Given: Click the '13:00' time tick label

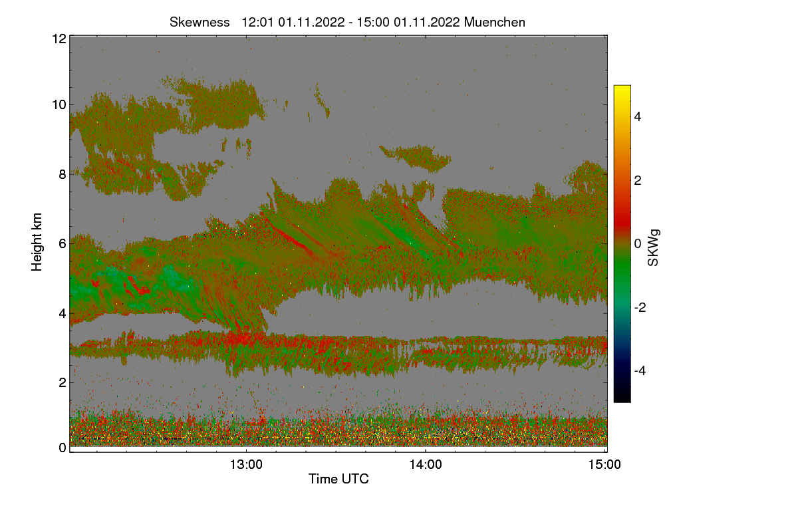Looking at the screenshot, I should (246, 465).
